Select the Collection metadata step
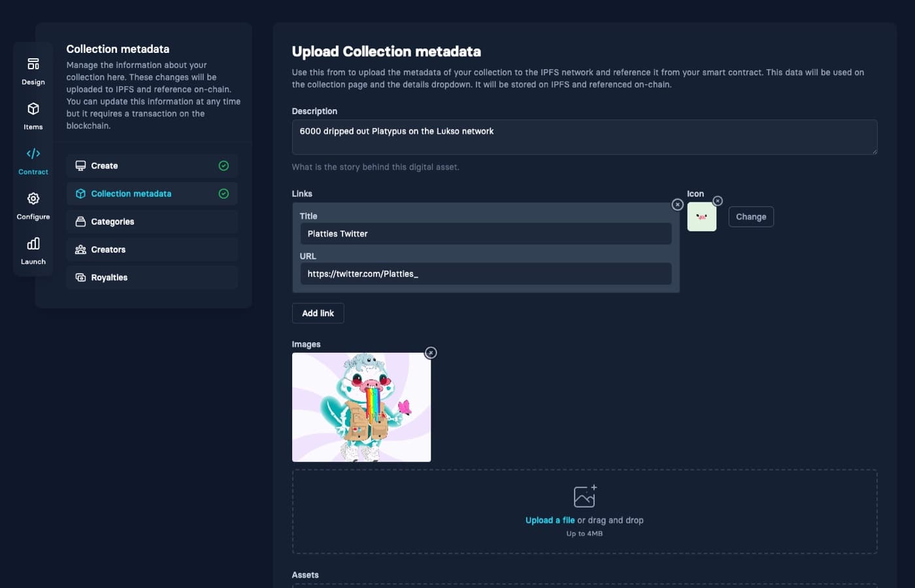The height and width of the screenshot is (588, 915). 152,194
